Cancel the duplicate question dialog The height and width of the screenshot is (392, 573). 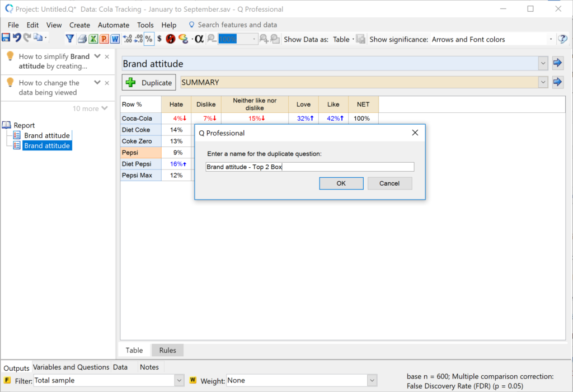tap(389, 183)
